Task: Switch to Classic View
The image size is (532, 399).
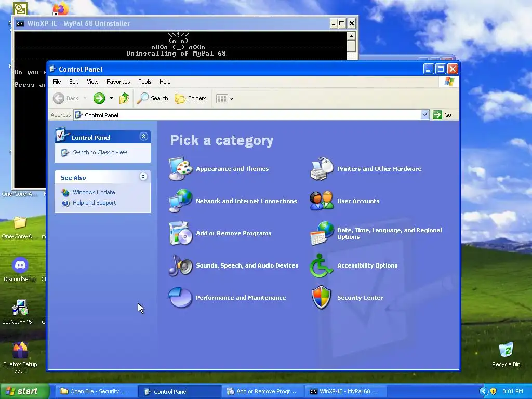Action: point(100,152)
